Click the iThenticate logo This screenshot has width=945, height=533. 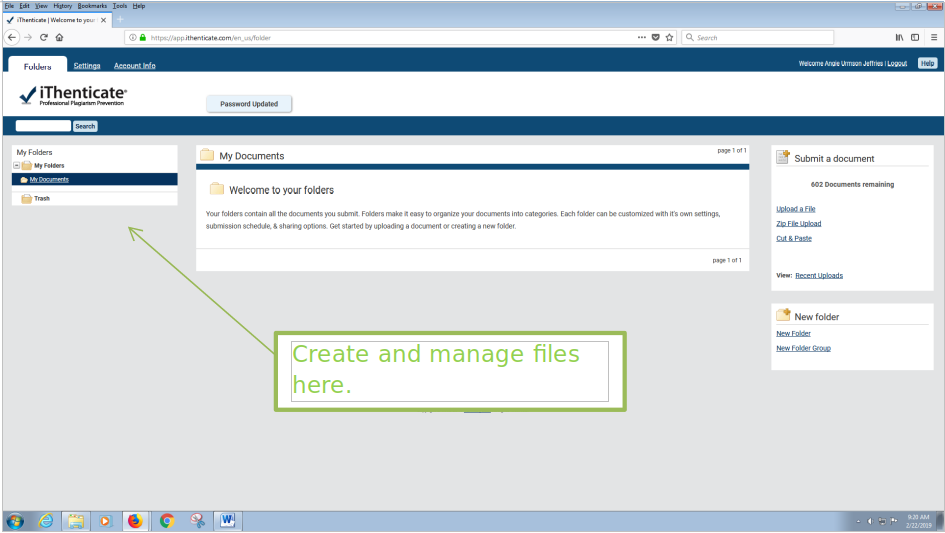click(x=74, y=97)
